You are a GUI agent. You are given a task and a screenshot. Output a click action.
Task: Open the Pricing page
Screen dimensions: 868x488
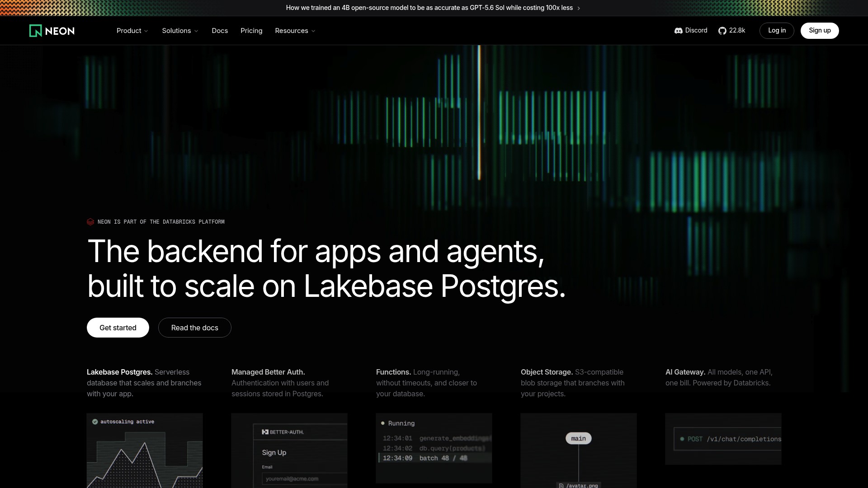251,31
